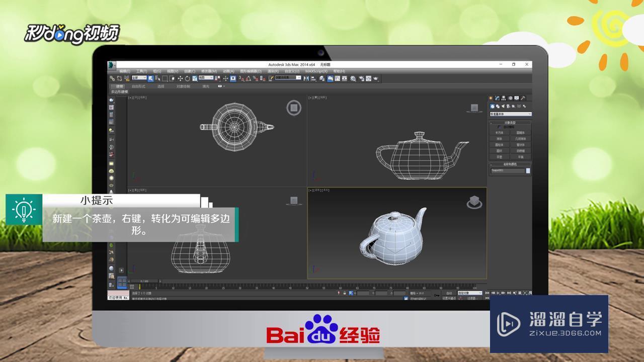Collapse the 名称和颜色 rollout

pos(510,164)
